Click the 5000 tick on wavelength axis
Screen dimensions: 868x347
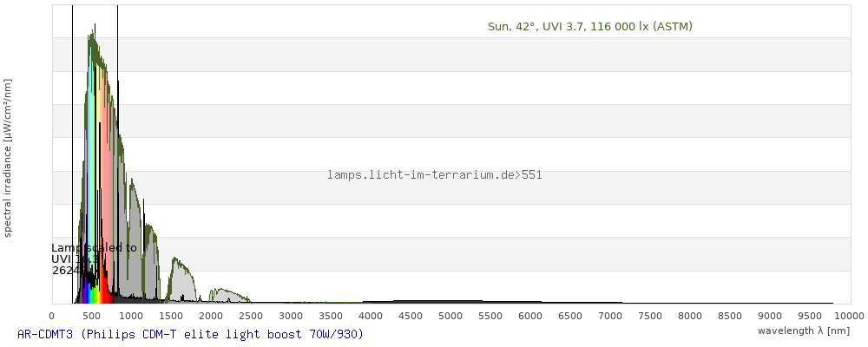pyautogui.click(x=450, y=317)
